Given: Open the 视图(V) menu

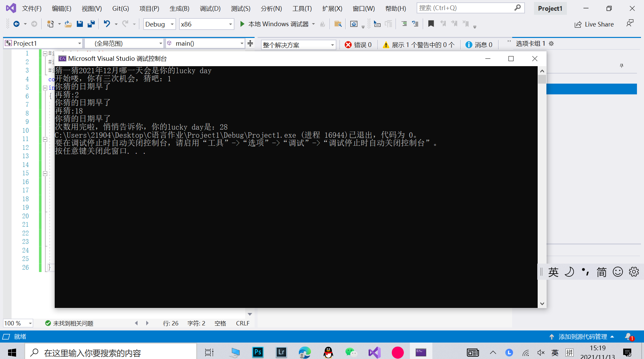Looking at the screenshot, I should click(x=92, y=8).
